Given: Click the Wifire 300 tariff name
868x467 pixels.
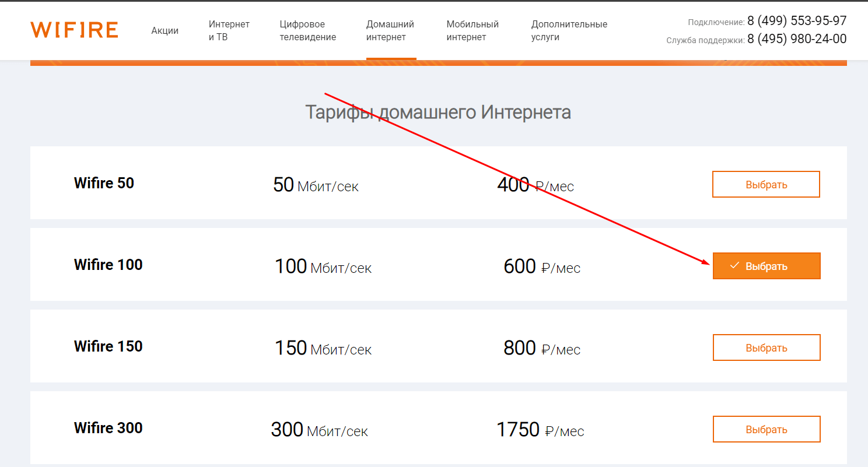Looking at the screenshot, I should click(x=108, y=428).
